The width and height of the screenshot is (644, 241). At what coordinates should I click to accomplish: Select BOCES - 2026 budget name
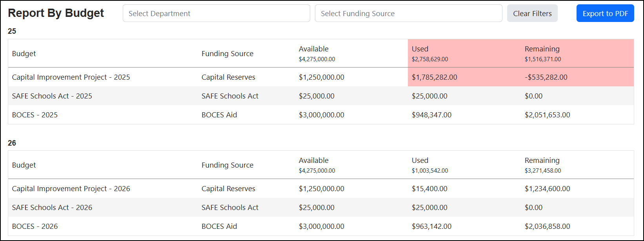point(35,226)
